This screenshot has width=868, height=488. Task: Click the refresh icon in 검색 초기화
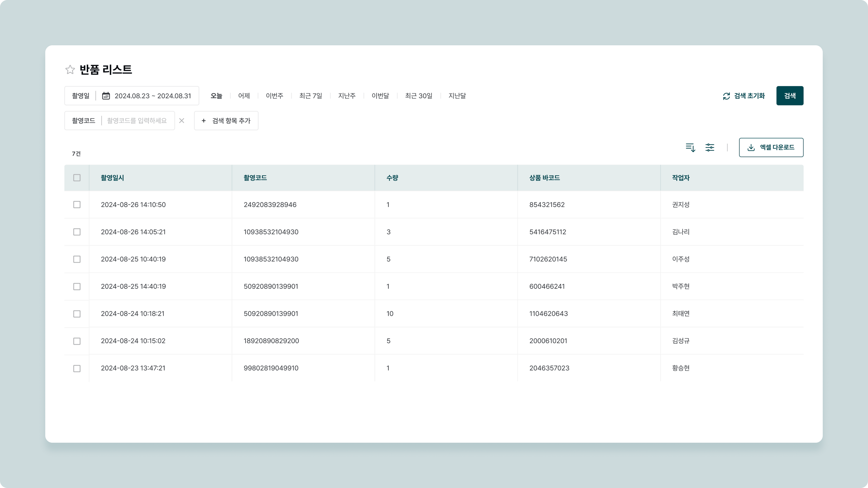pyautogui.click(x=727, y=96)
